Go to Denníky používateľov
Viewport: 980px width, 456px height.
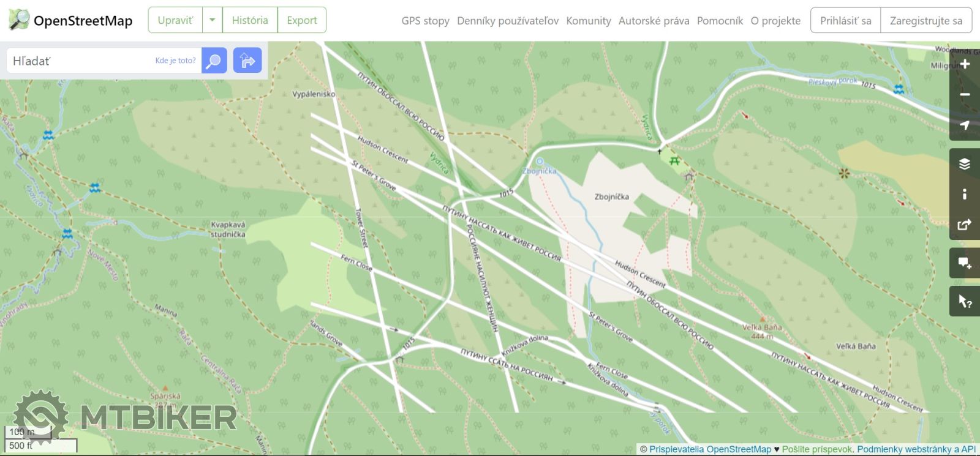508,21
